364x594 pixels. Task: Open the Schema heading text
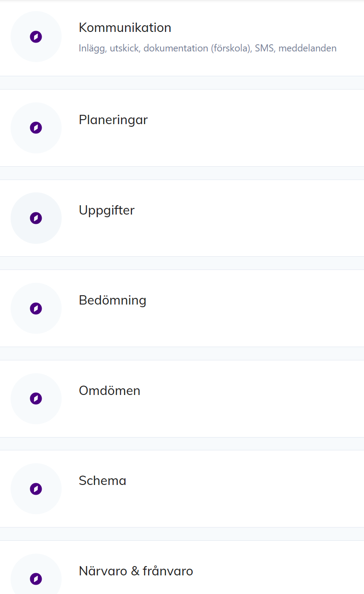click(102, 481)
